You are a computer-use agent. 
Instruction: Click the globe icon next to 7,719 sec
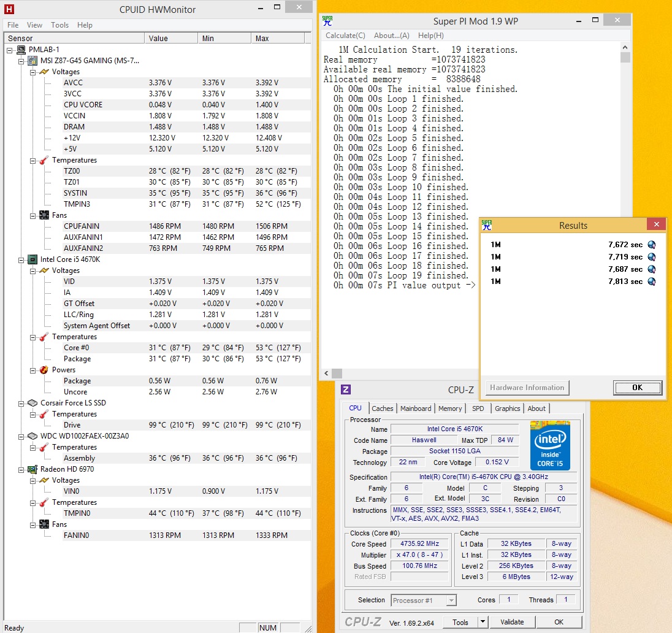[651, 256]
